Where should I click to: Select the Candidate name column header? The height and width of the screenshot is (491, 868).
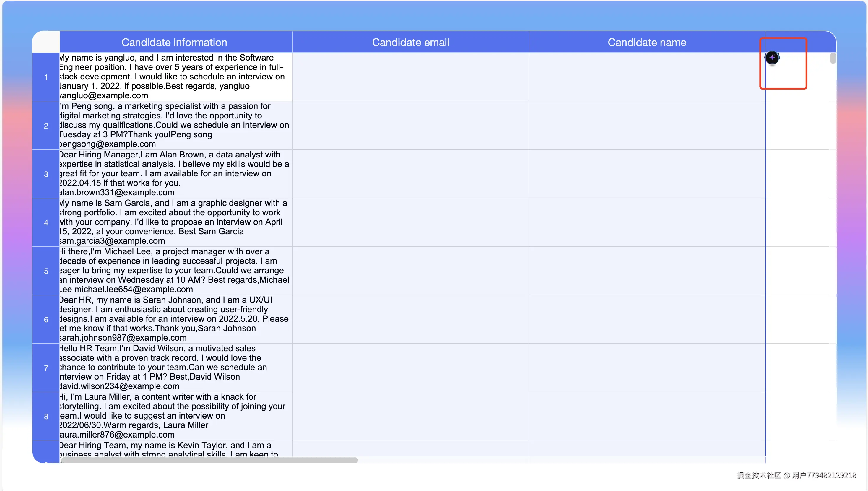(646, 43)
